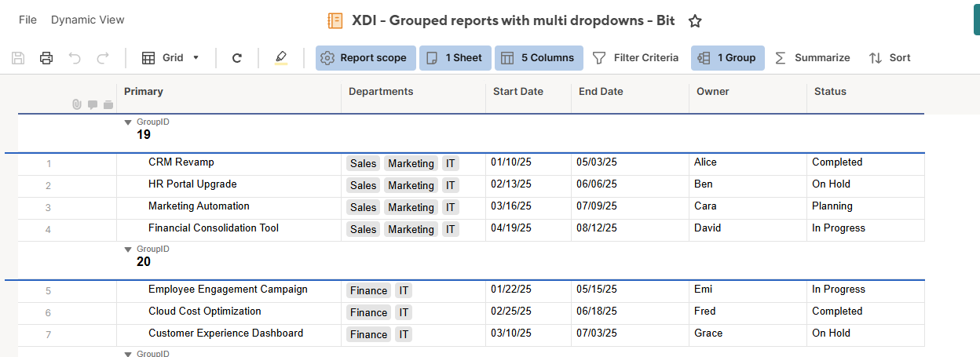Click the Print icon in toolbar
The height and width of the screenshot is (357, 980).
coord(46,58)
